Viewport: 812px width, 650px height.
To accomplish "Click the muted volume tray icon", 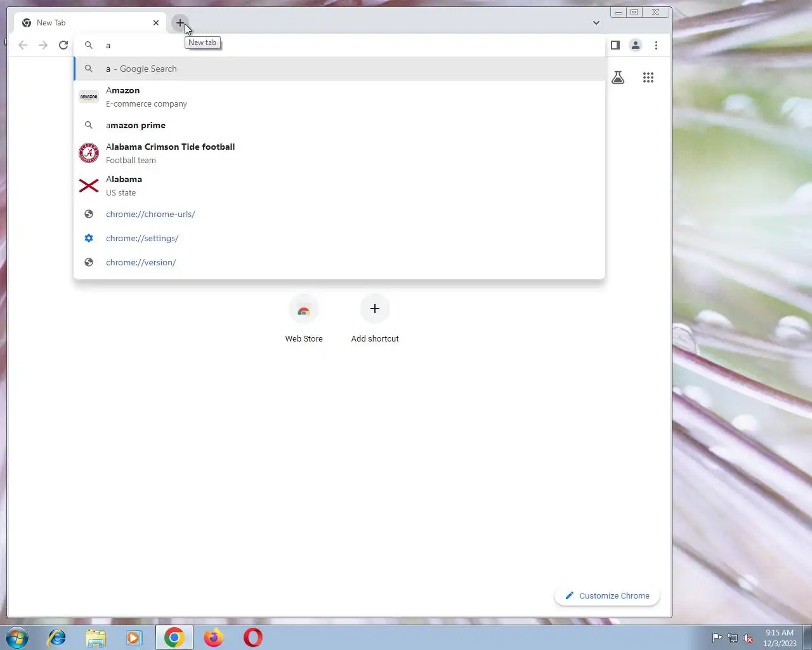I will point(749,638).
